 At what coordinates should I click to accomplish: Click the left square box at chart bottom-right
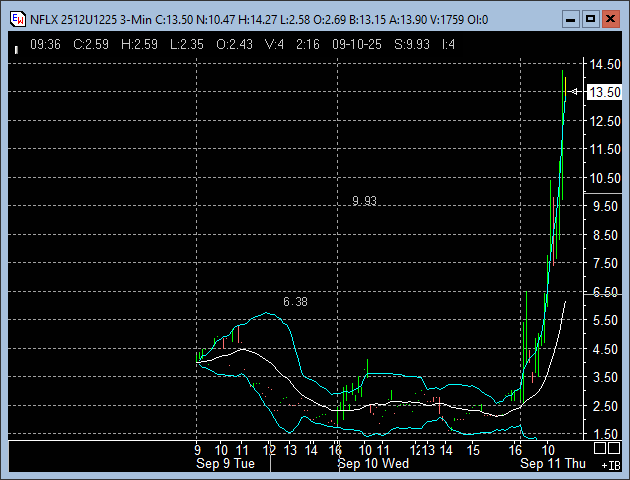pos(600,448)
